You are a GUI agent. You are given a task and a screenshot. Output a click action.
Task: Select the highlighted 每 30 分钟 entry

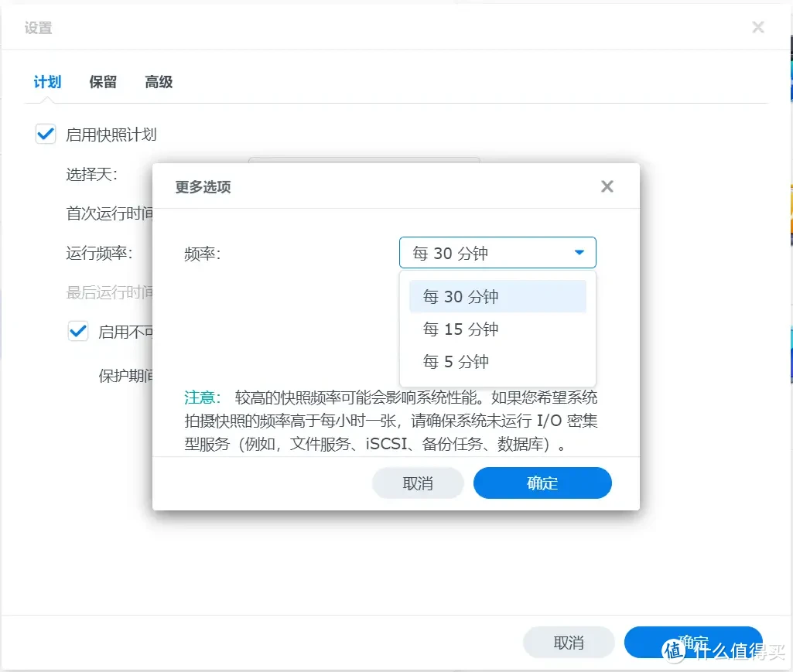pos(459,296)
